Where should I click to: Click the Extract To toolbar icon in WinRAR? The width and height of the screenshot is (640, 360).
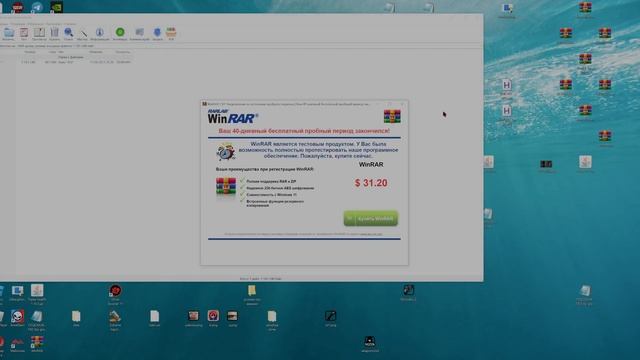(x=9, y=33)
